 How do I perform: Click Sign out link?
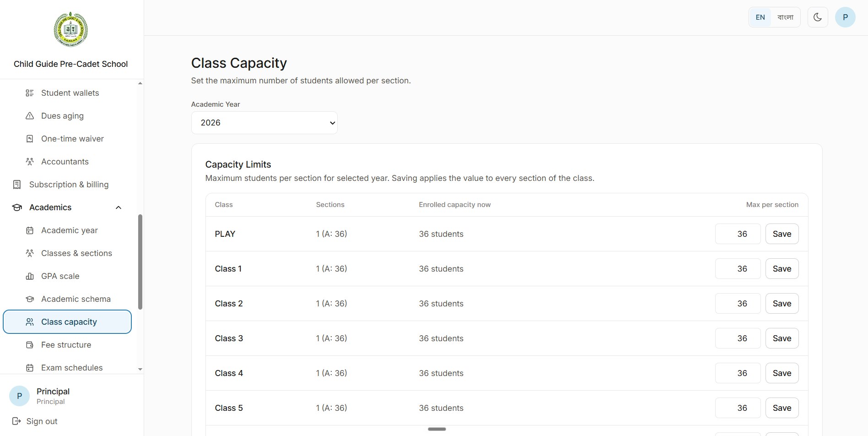tap(42, 421)
